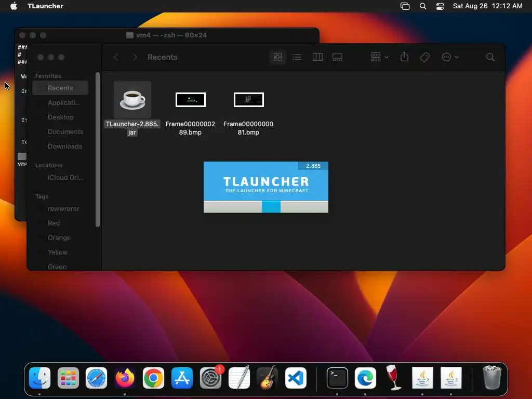Open Documents in the Finder sidebar
This screenshot has height=399, width=532.
pos(60,131)
